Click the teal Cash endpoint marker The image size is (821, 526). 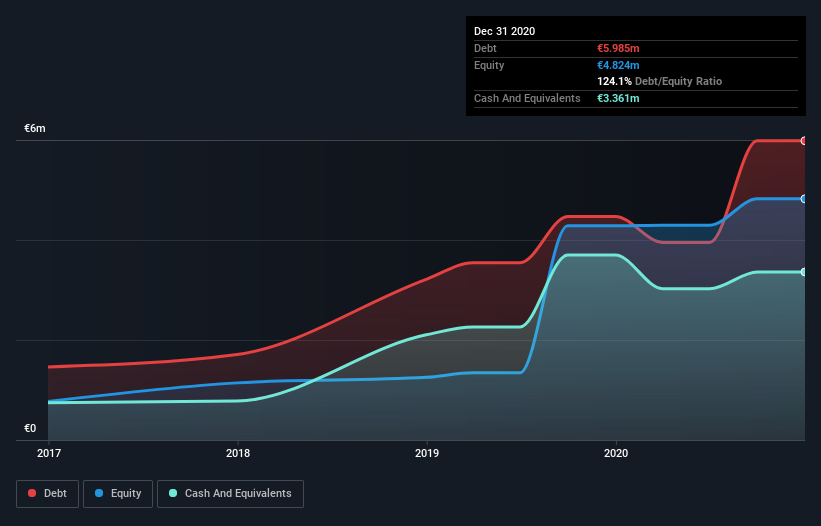coord(804,272)
